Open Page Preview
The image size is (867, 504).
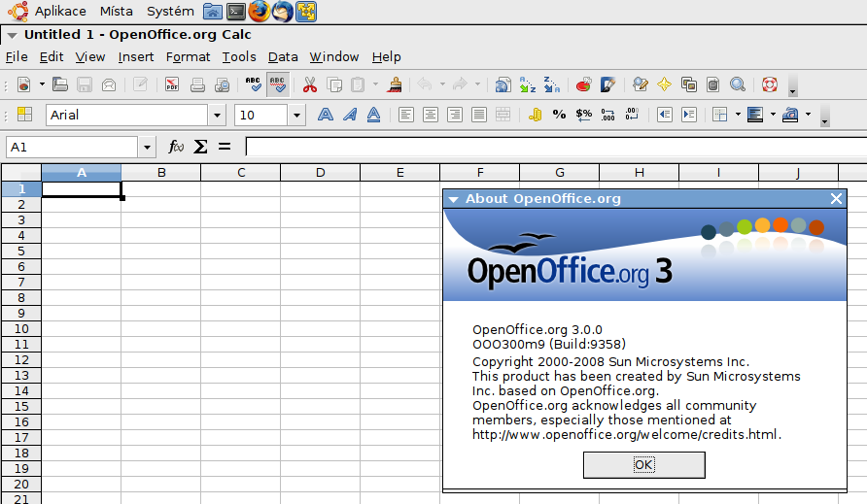(x=222, y=84)
